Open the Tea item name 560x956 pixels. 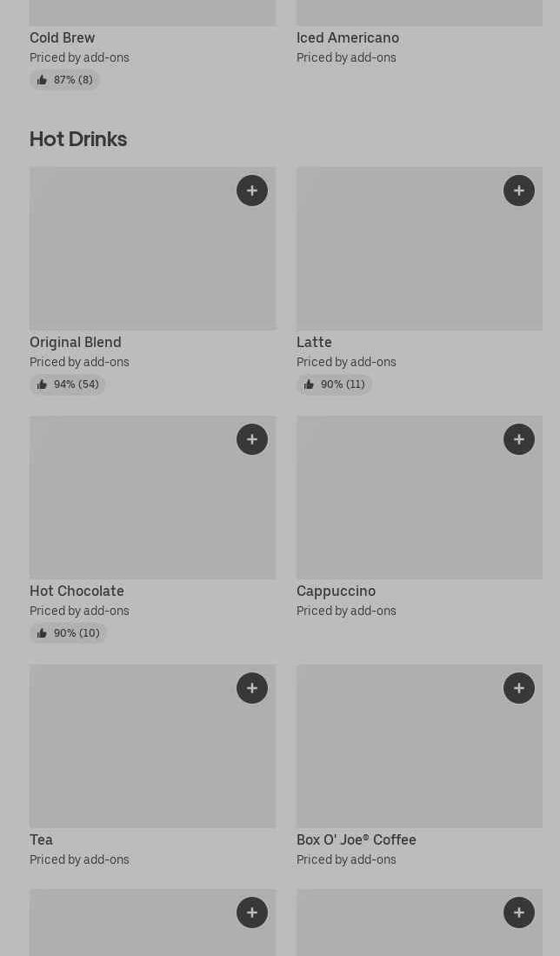(41, 839)
